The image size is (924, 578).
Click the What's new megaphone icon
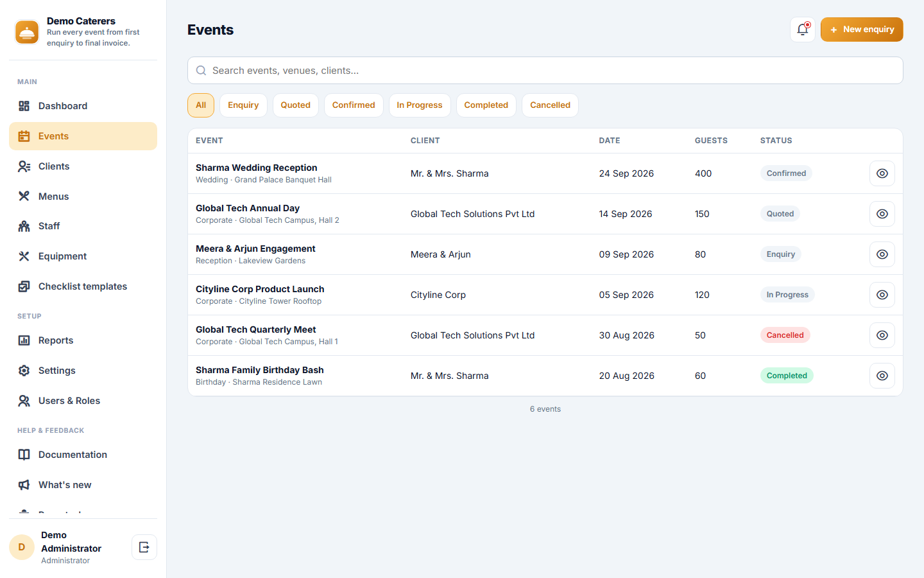pos(24,485)
